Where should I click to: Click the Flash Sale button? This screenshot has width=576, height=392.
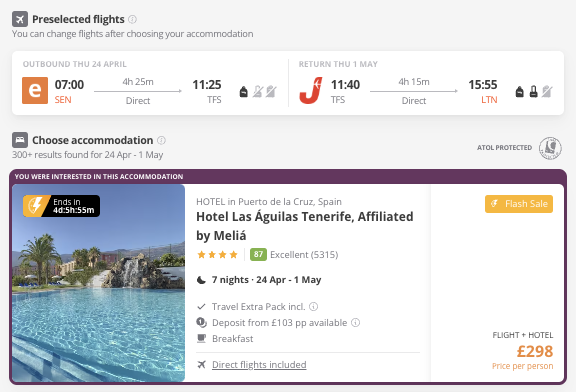tap(519, 204)
